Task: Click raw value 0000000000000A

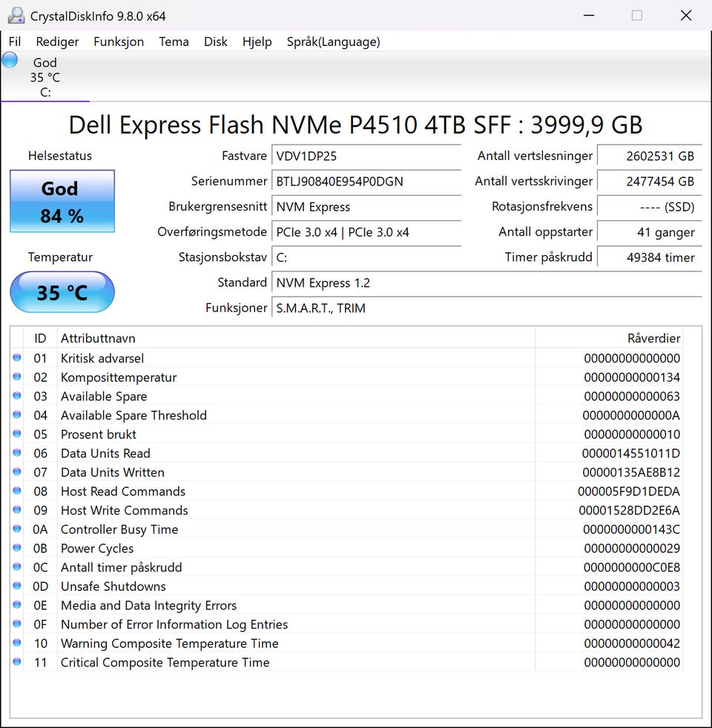Action: coord(632,416)
